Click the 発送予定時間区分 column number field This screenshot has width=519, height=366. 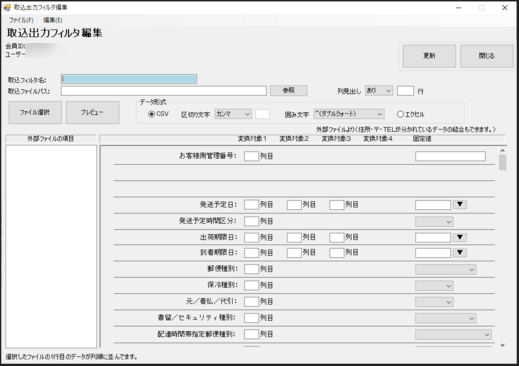[251, 221]
